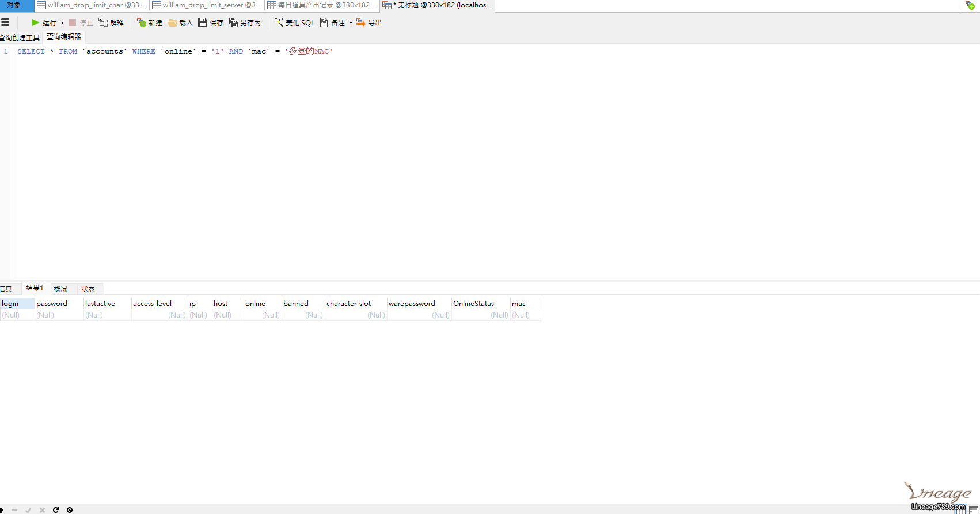Refresh the results with the reload icon
Viewport: 980px width, 514px height.
[56, 510]
